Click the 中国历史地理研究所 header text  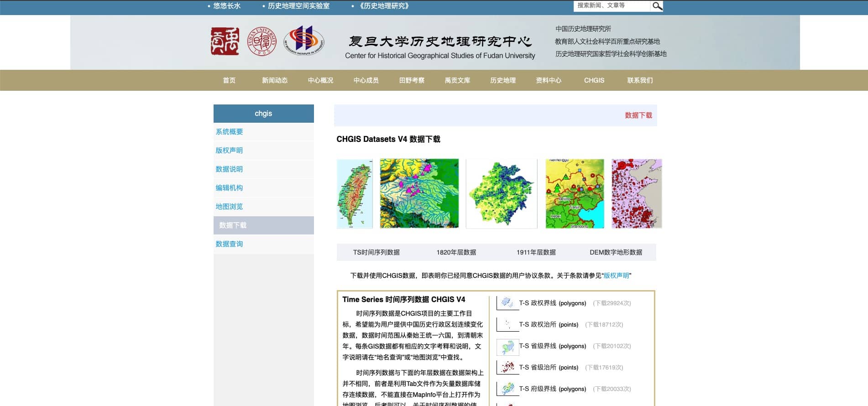click(583, 29)
